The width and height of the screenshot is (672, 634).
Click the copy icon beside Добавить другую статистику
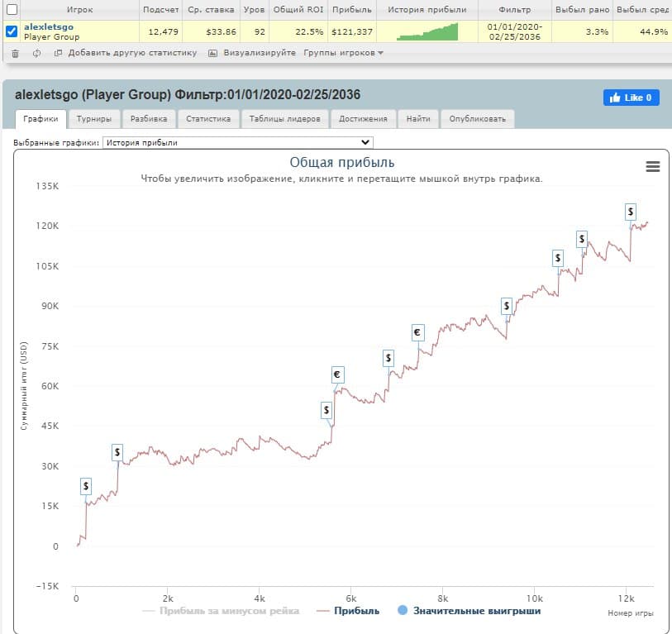pyautogui.click(x=59, y=53)
